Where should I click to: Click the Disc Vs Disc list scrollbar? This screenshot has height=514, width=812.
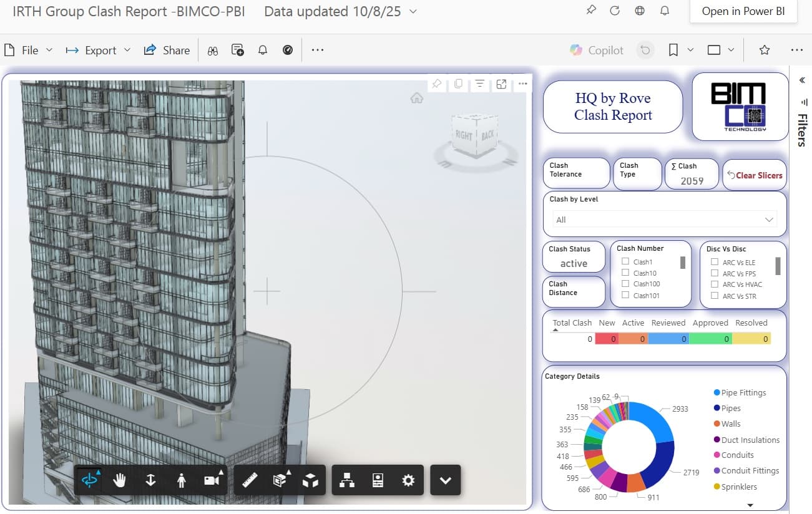click(x=778, y=266)
